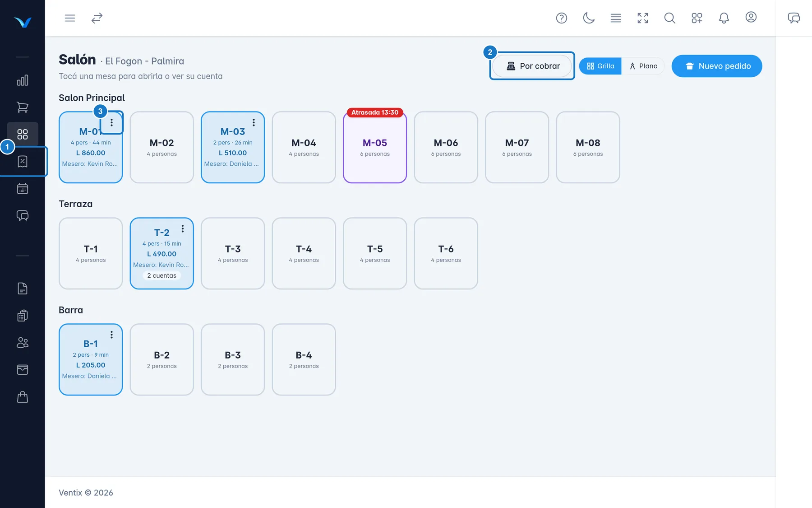Open the statistics bar chart sidebar icon
The width and height of the screenshot is (812, 508).
23,80
